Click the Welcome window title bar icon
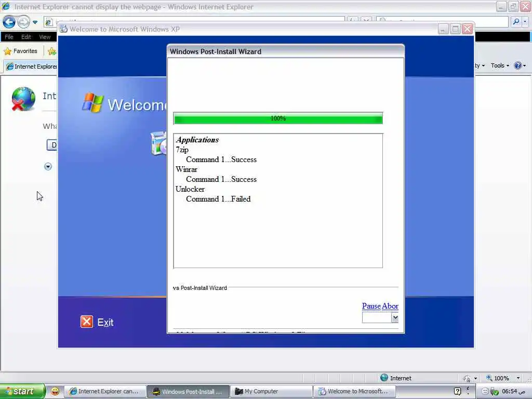The width and height of the screenshot is (532, 399). (63, 29)
